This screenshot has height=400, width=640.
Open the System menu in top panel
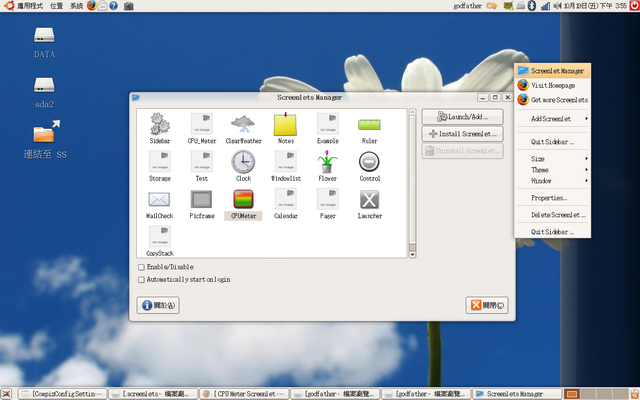coord(76,6)
